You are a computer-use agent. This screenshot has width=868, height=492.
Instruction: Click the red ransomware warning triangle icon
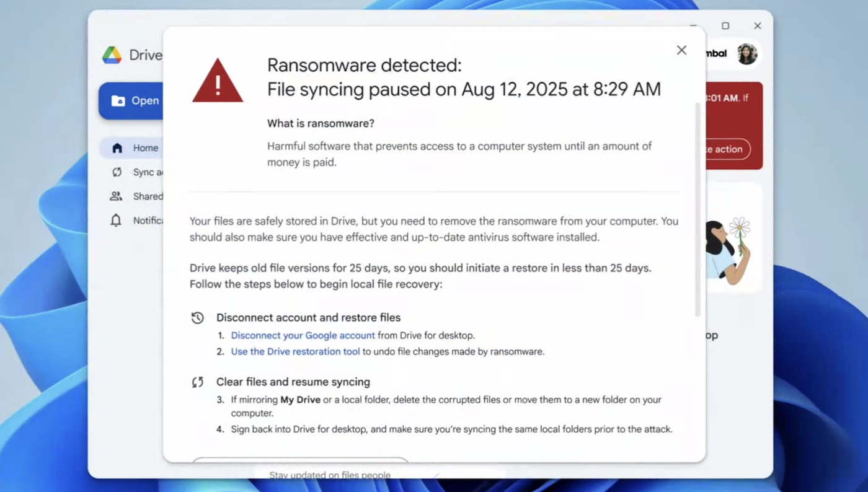point(218,82)
